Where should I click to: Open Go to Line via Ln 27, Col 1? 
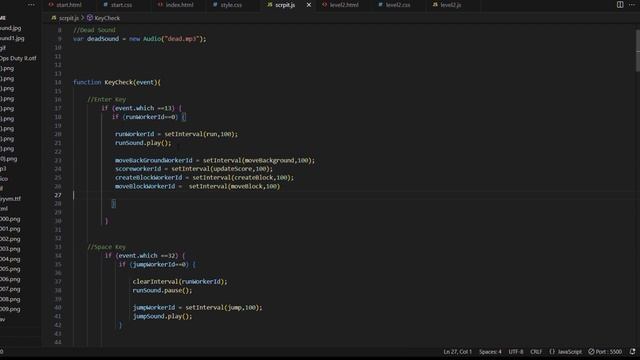click(458, 351)
